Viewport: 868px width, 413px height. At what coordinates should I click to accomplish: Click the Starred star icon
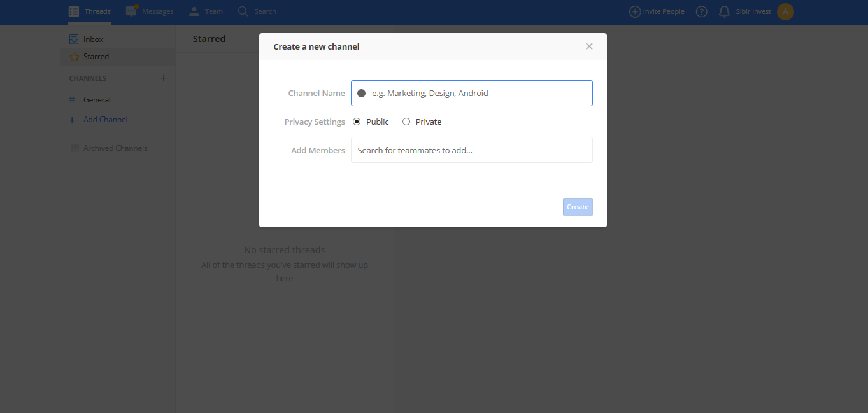coord(74,57)
